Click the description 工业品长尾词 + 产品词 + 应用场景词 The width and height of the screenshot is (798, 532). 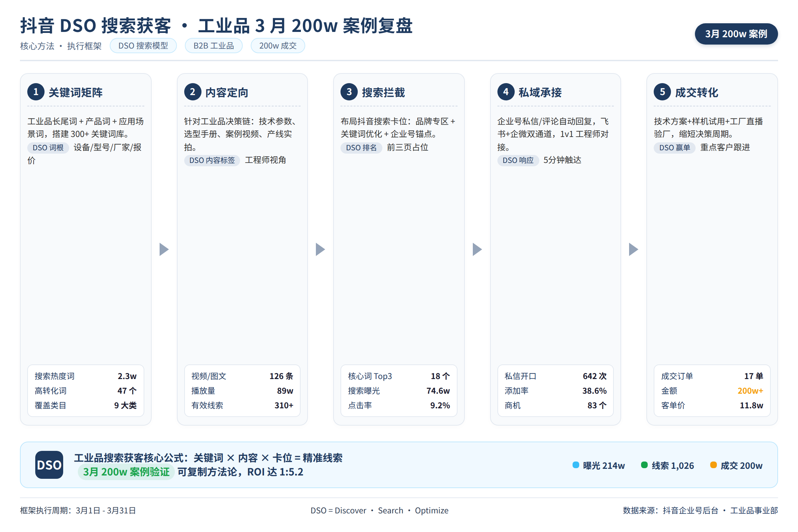pos(85,128)
